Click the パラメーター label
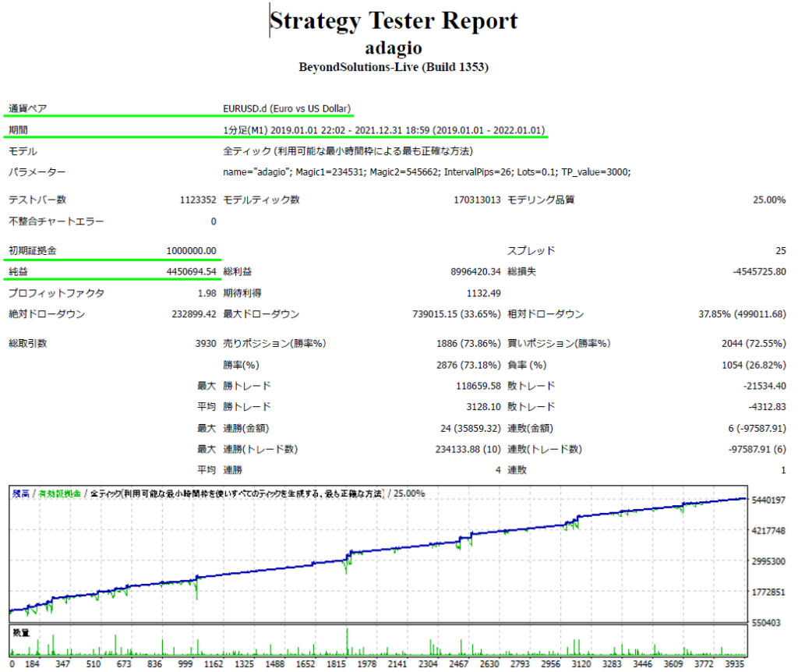The image size is (798, 672). 37,172
